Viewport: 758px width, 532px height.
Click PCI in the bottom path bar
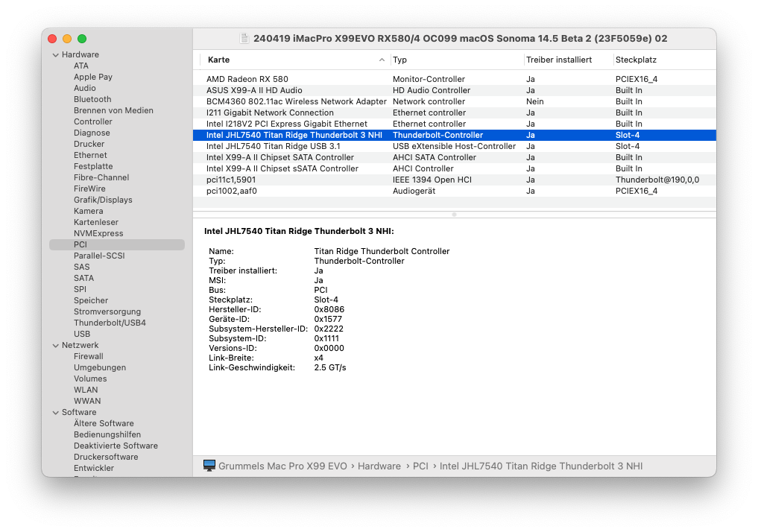[x=420, y=466]
